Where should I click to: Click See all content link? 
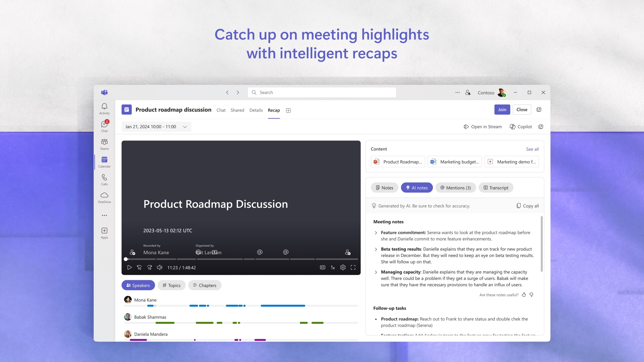point(532,149)
